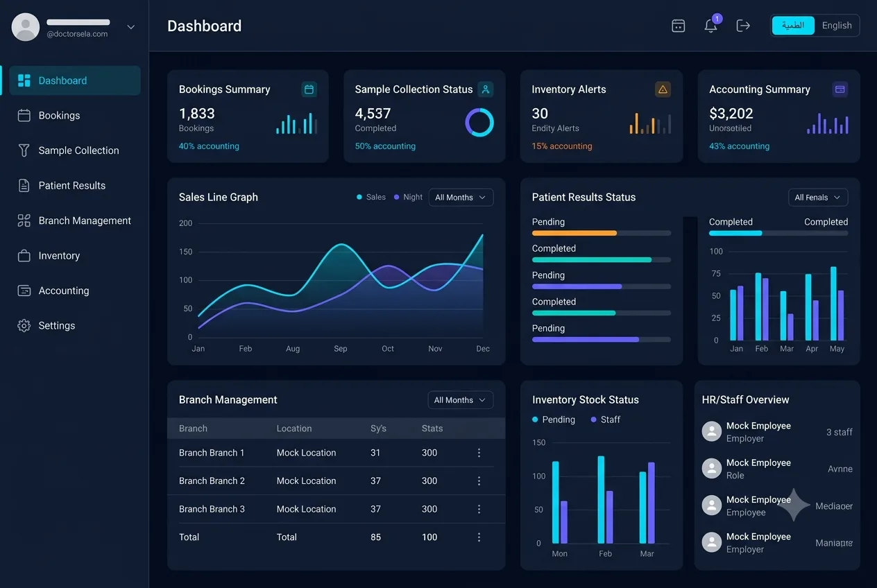Click the Patient Results document icon
Screen dimensions: 877x588
click(24, 185)
